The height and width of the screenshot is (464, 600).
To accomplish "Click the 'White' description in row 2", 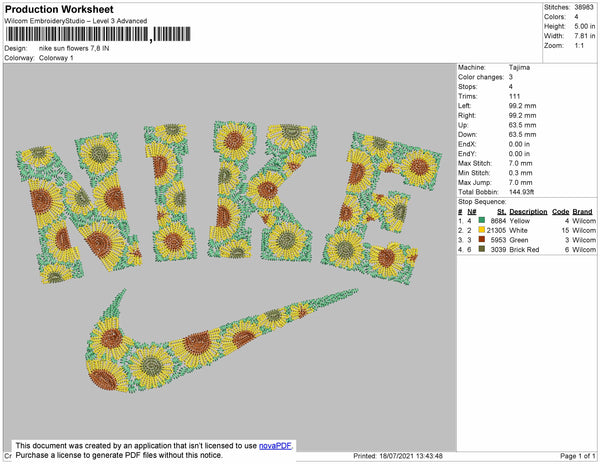I will click(x=518, y=230).
